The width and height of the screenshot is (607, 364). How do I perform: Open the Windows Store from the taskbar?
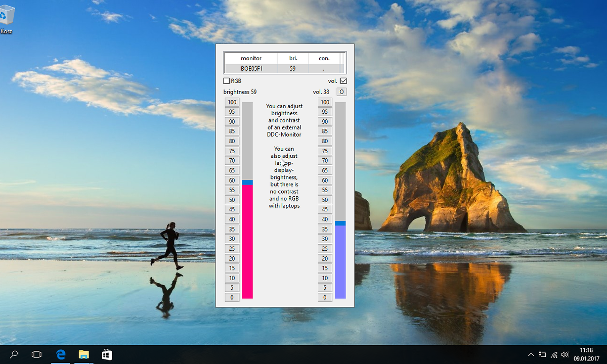tap(106, 354)
